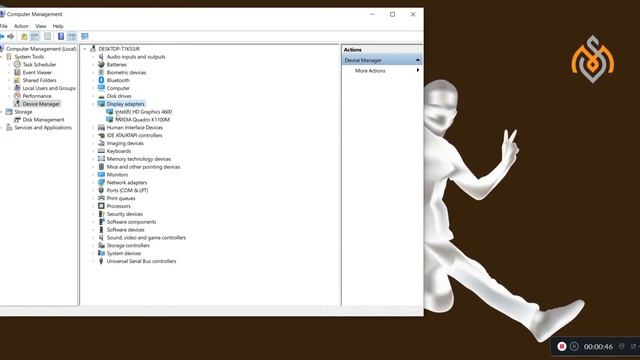
Task: Click the Print queues printer icon
Action: 101,198
